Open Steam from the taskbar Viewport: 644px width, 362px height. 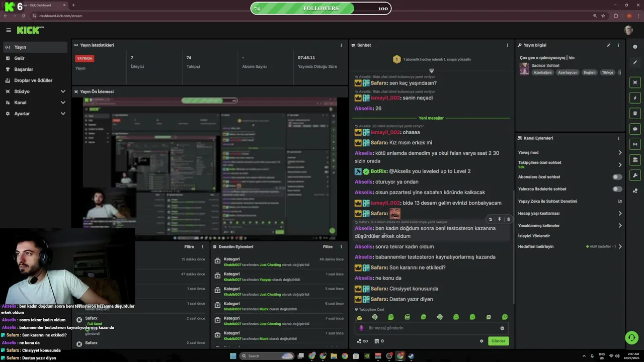click(411, 356)
